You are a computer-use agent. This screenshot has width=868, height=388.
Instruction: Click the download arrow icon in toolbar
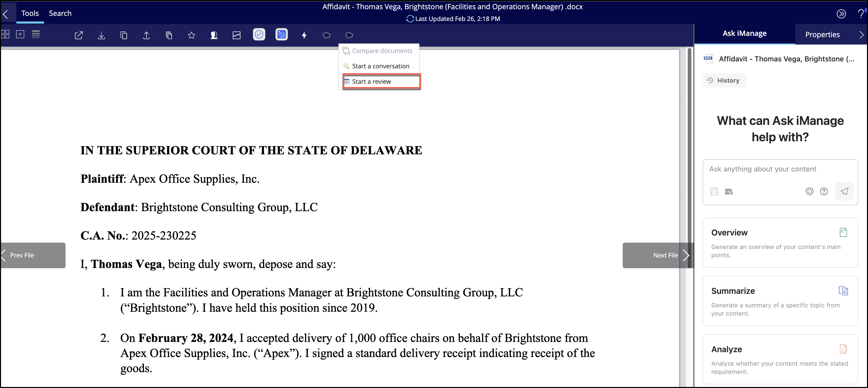[x=101, y=35]
